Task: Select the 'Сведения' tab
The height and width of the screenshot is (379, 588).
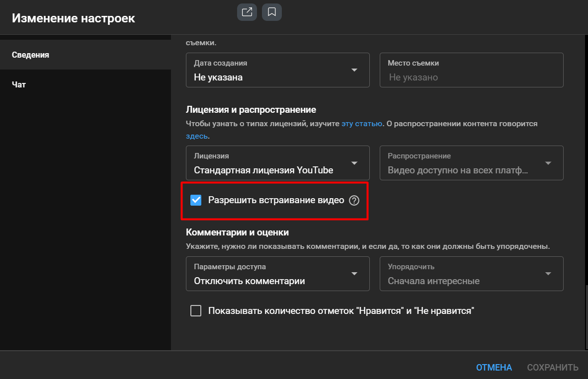Action: [x=30, y=55]
